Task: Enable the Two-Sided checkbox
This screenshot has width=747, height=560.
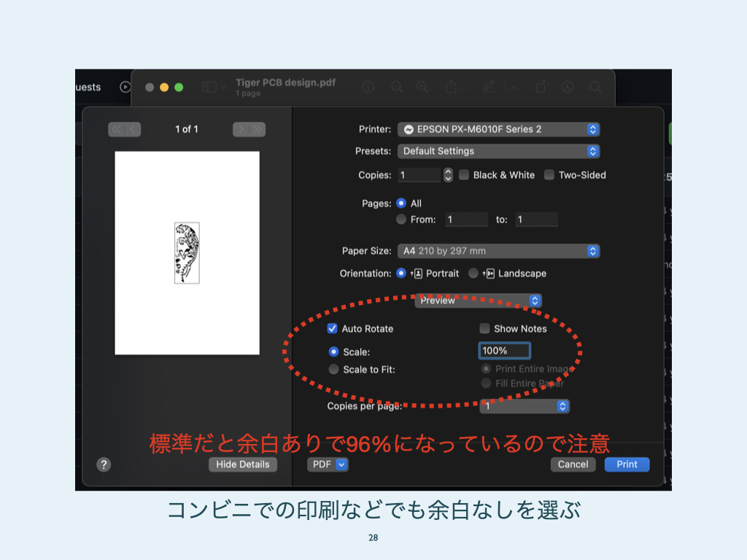Action: 549,175
